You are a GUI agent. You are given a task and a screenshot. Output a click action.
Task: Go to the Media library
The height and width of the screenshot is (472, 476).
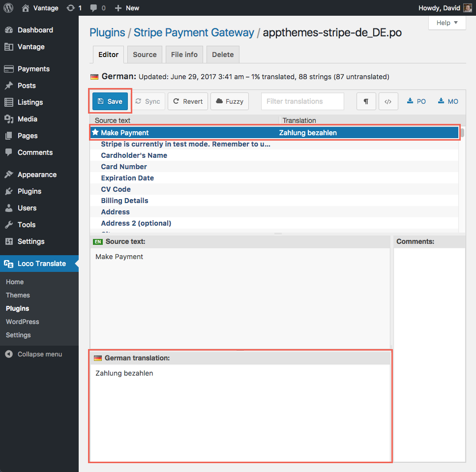[39, 119]
